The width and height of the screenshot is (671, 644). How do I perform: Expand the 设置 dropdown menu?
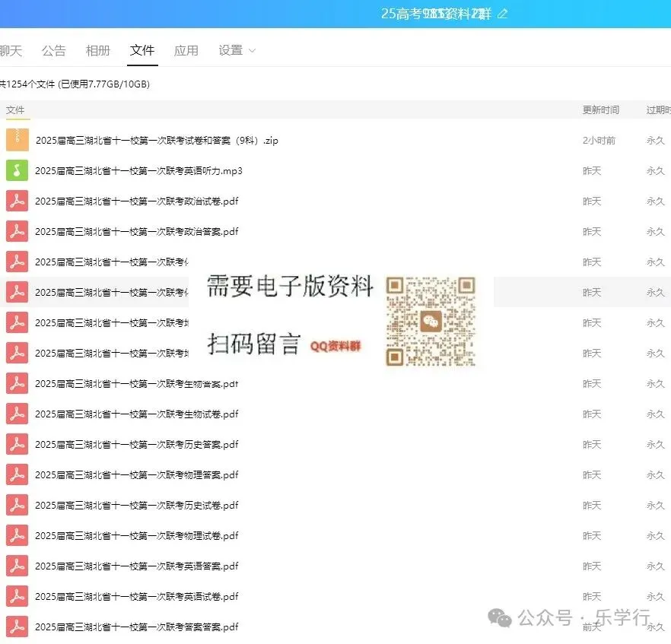pos(237,50)
